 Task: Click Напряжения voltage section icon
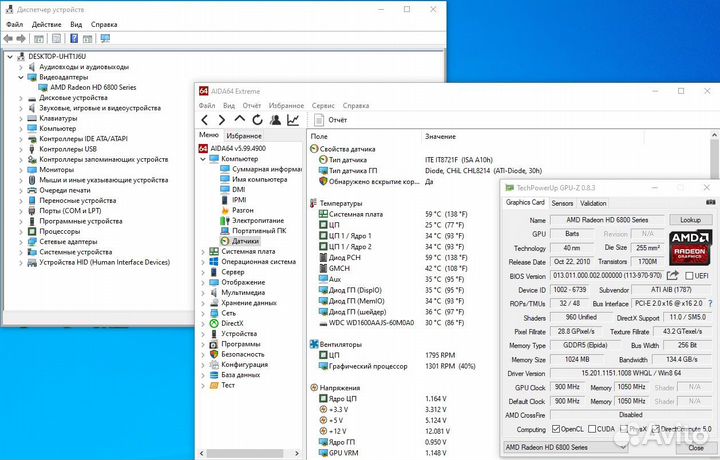point(314,387)
